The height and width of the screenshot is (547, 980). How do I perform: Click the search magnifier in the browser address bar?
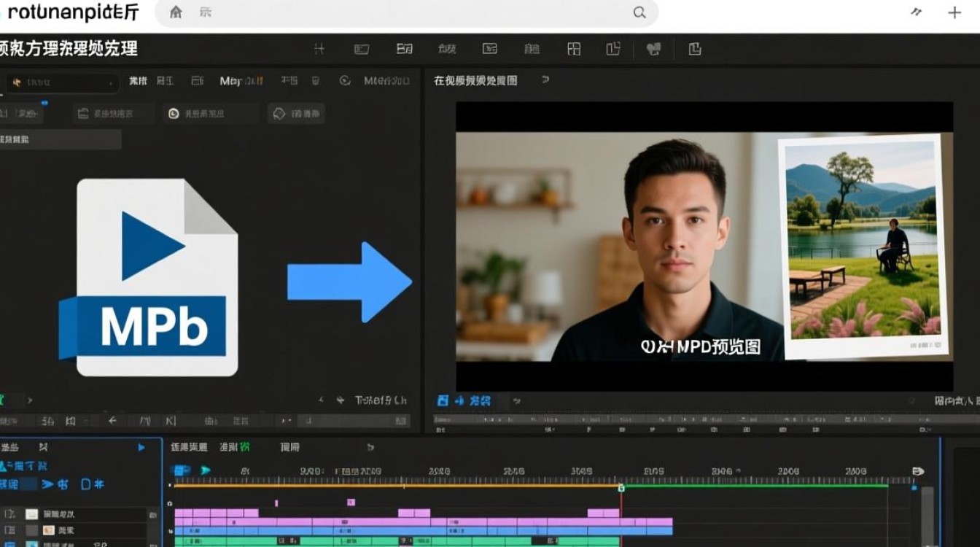pos(639,12)
